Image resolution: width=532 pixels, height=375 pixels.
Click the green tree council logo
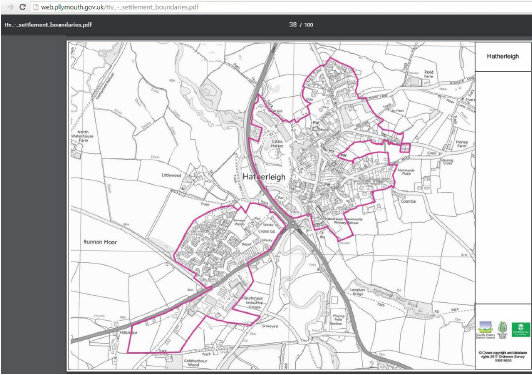(502, 330)
